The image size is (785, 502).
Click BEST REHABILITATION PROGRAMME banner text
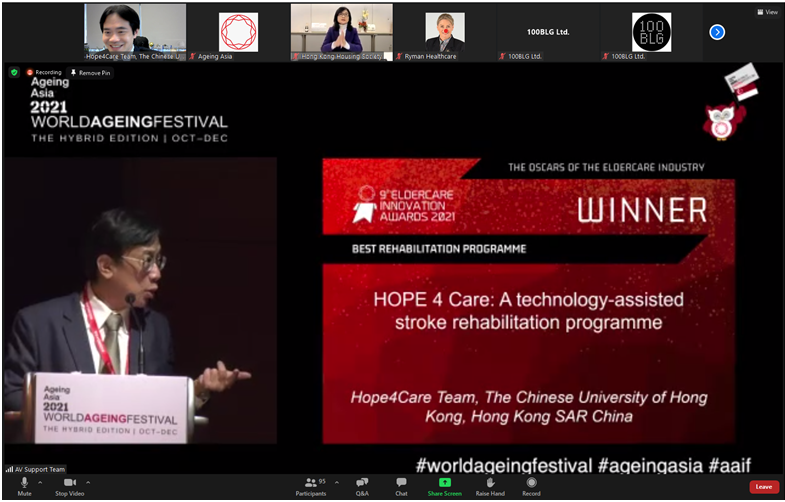click(439, 249)
